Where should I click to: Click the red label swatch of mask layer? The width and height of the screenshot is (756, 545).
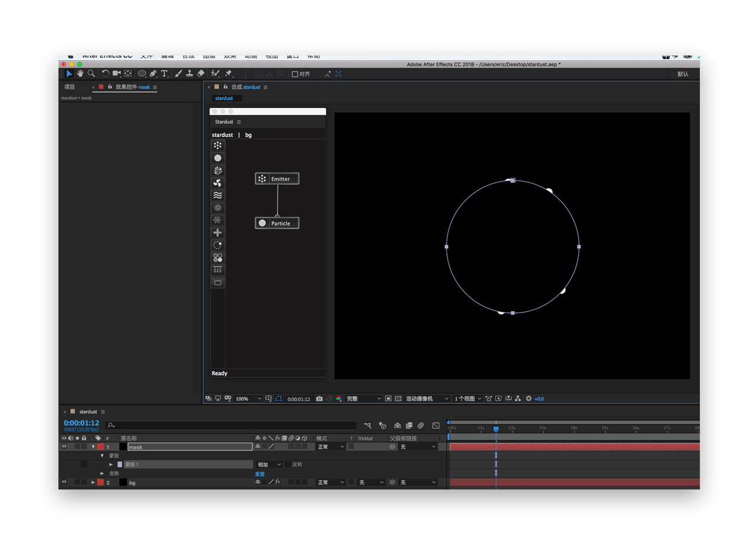pos(100,447)
